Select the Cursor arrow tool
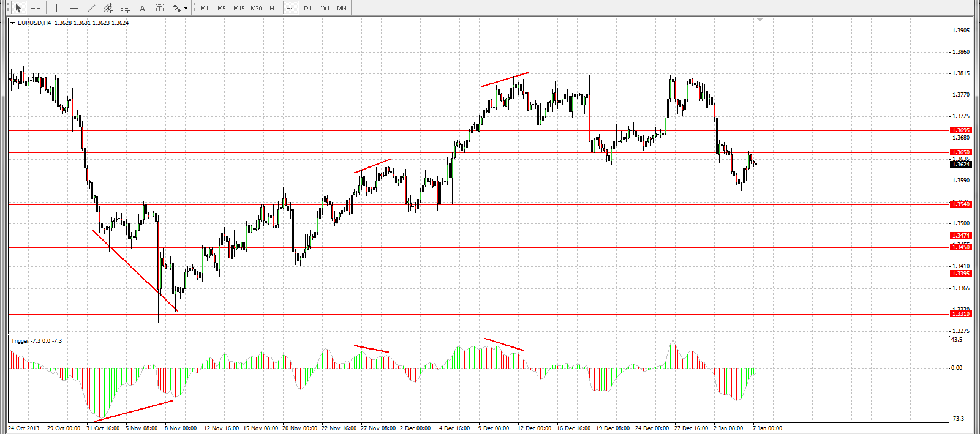Image resolution: width=980 pixels, height=434 pixels. pos(18,8)
